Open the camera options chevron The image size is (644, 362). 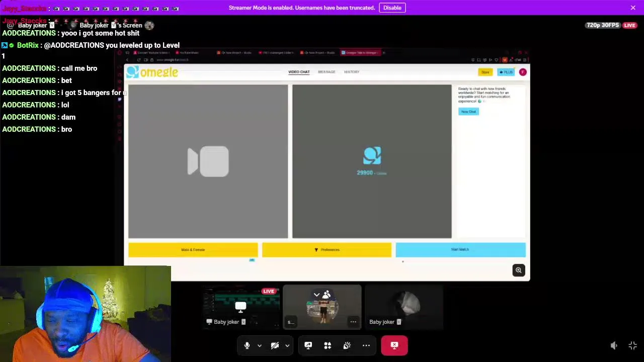pos(287,345)
